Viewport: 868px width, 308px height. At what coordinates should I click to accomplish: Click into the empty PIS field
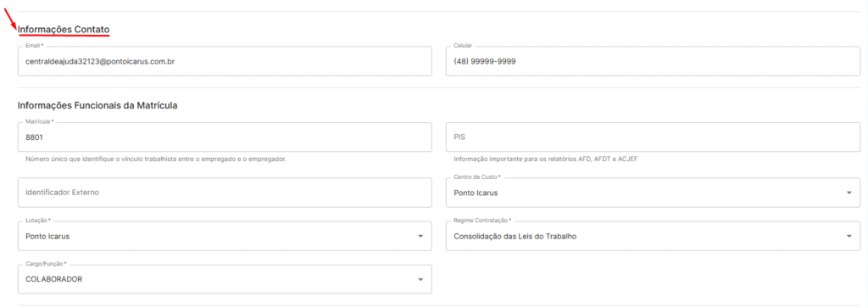coord(653,137)
